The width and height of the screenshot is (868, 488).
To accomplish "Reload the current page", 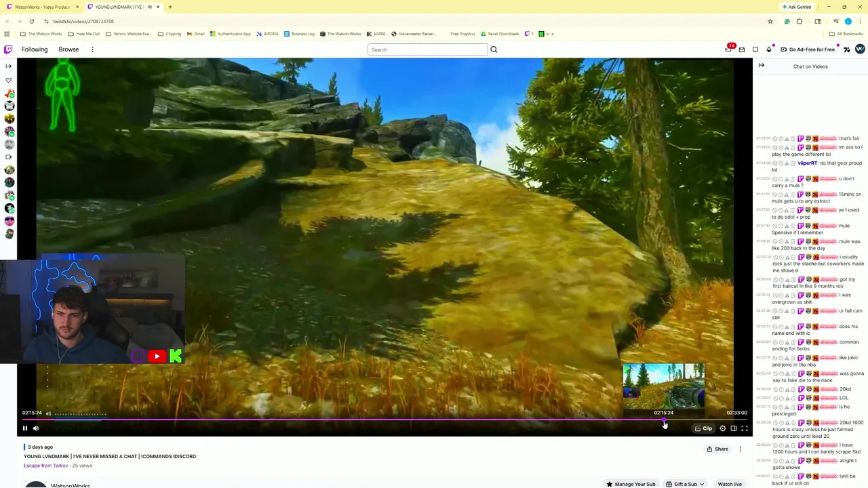I will coord(31,21).
